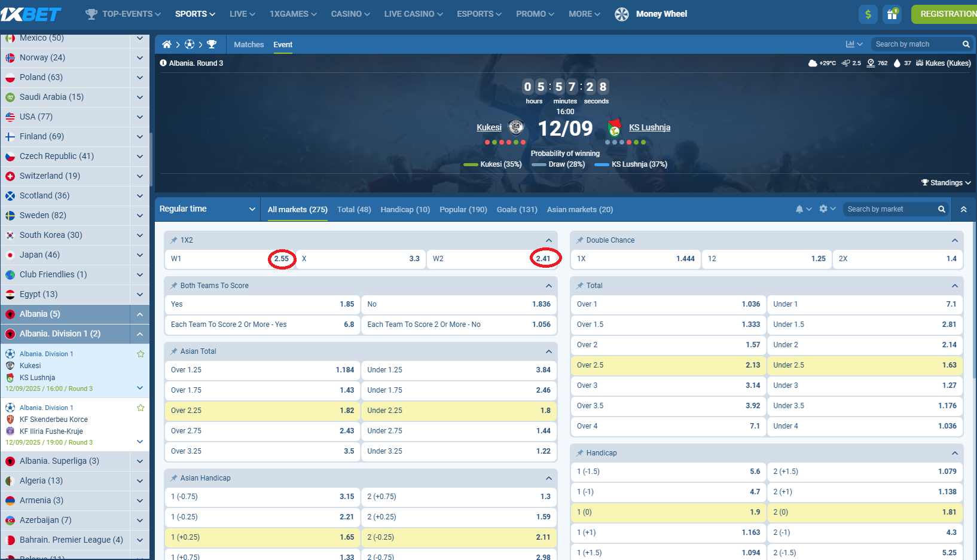
Task: Open the Money Wheel game
Action: click(651, 14)
